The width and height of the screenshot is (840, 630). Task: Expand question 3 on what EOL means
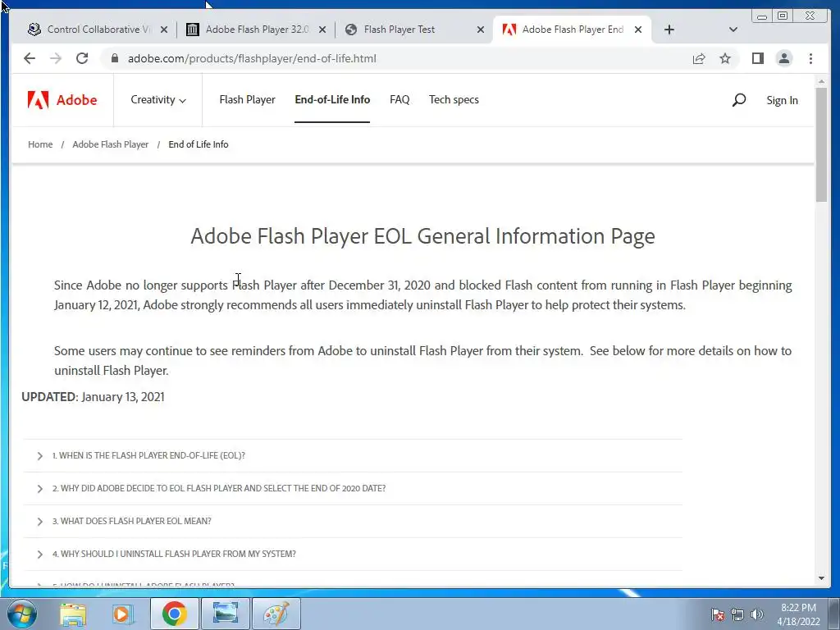[x=353, y=521]
